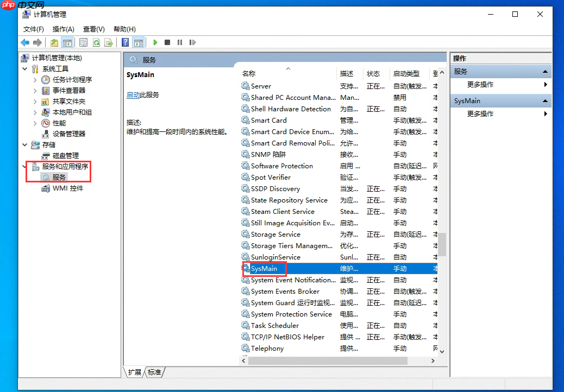The width and height of the screenshot is (564, 392).
Task: Open properties using the properties toolbar icon
Action: pyautogui.click(x=83, y=42)
